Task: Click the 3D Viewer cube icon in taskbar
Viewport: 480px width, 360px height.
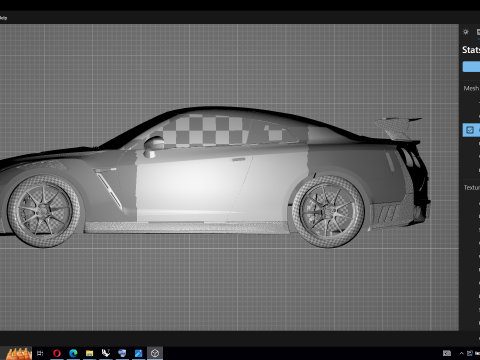Action: click(155, 353)
